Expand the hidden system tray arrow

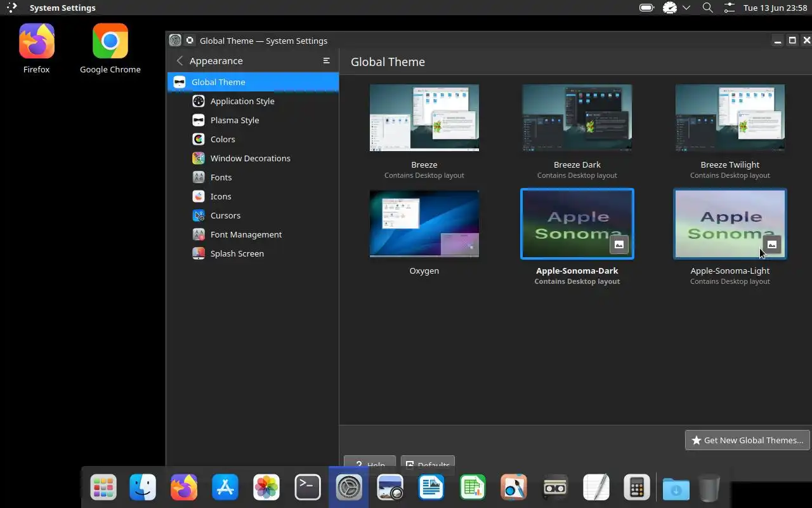(686, 8)
